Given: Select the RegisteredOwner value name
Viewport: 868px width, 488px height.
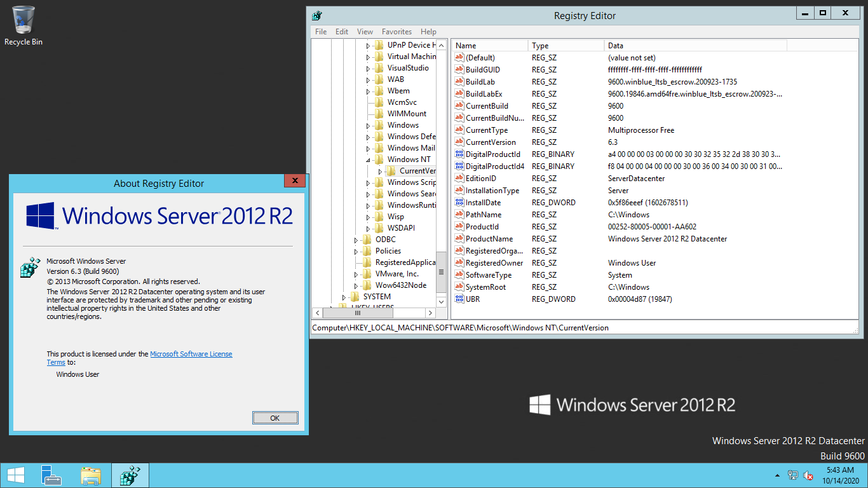Looking at the screenshot, I should (494, 262).
